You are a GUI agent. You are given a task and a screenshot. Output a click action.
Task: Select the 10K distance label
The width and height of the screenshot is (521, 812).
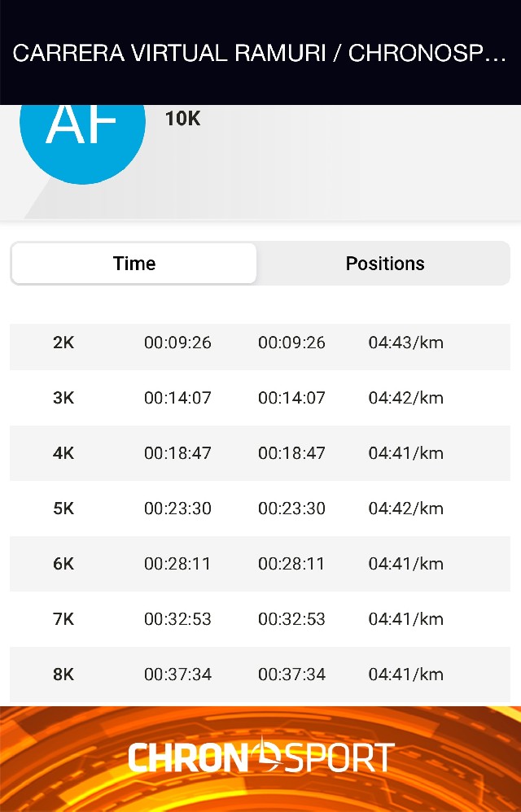pos(182,119)
